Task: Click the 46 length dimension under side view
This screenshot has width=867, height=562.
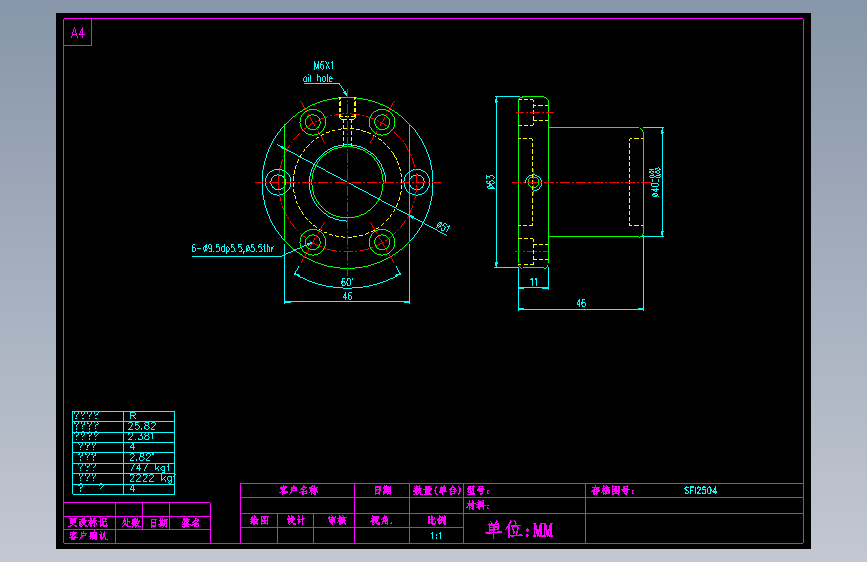Action: pos(581,303)
